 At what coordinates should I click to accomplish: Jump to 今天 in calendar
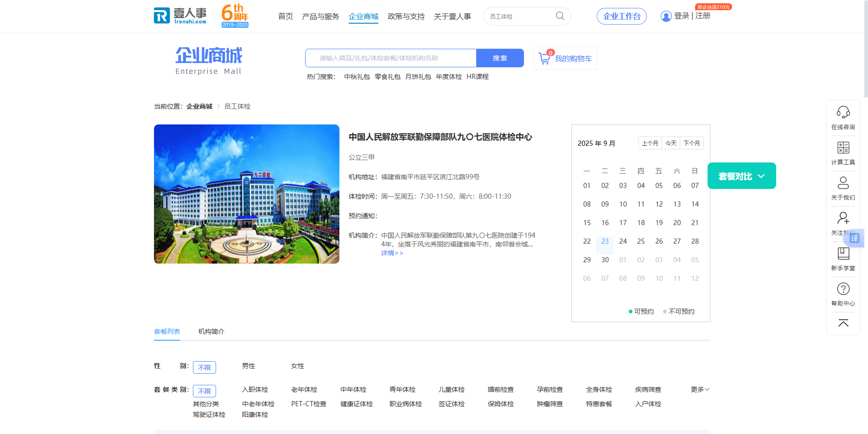pyautogui.click(x=671, y=143)
